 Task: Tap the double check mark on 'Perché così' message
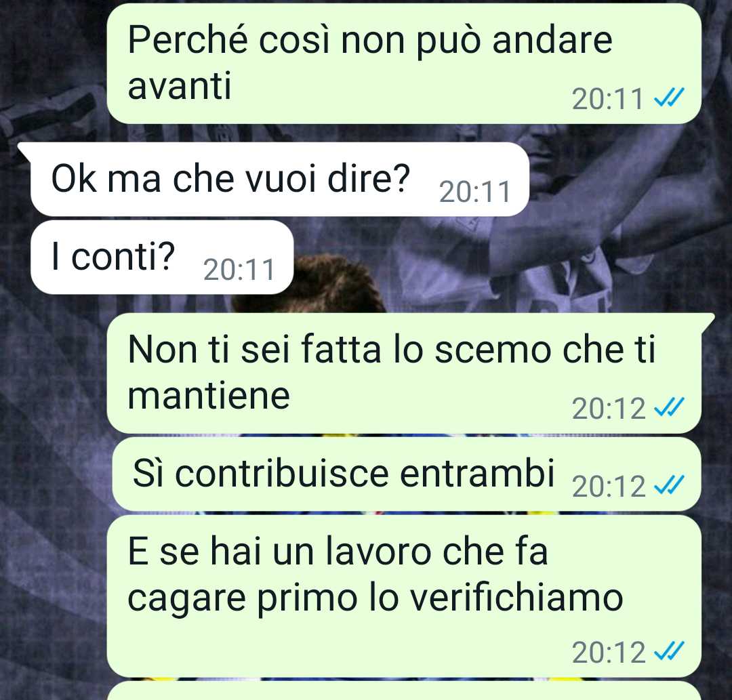click(x=669, y=98)
